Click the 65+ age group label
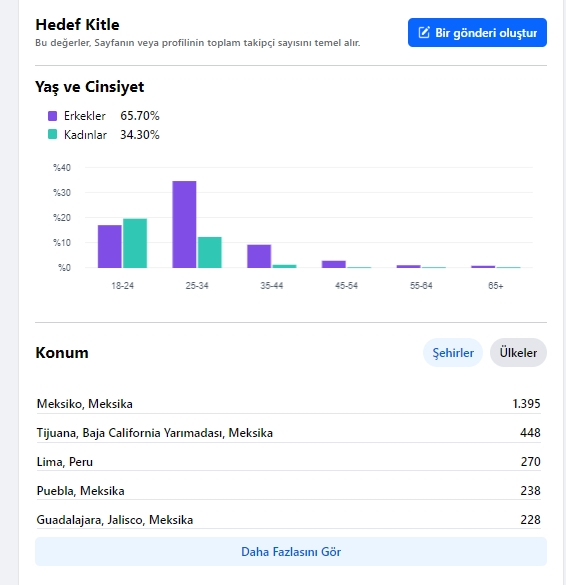The height and width of the screenshot is (585, 566). [495, 286]
